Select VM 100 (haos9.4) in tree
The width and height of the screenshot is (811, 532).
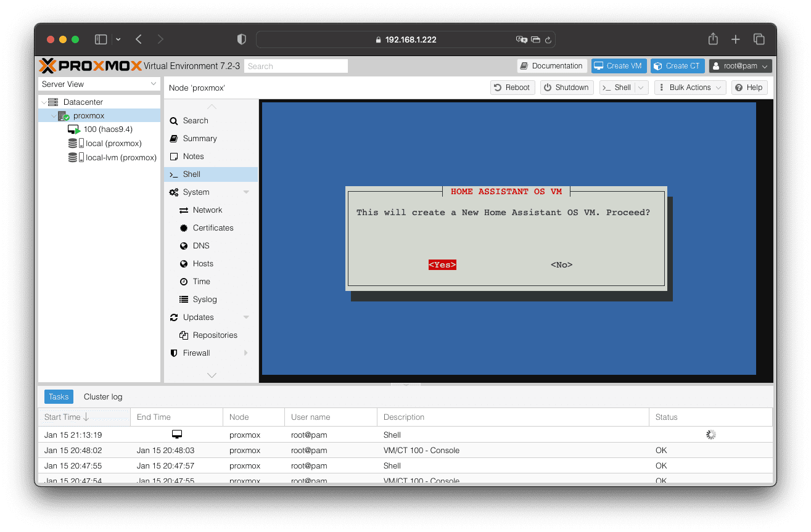click(107, 129)
